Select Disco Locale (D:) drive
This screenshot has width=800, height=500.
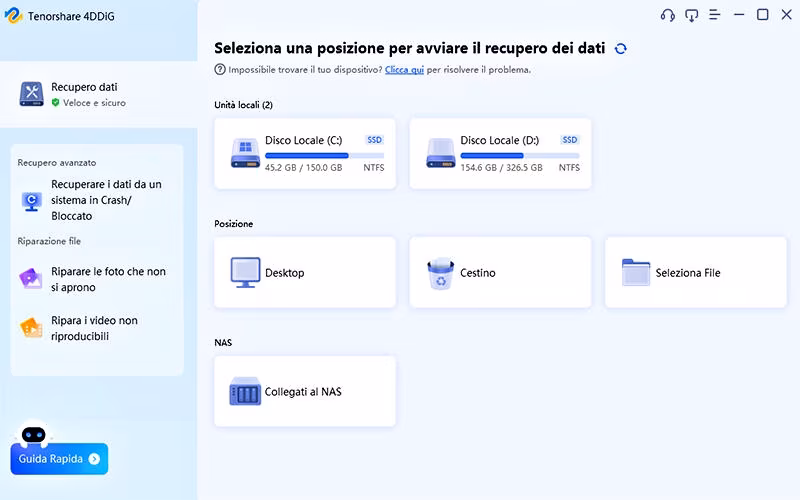coord(500,153)
